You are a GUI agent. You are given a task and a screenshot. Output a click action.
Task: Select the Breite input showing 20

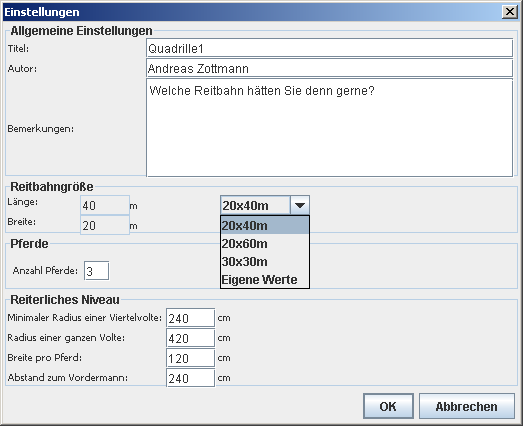105,225
